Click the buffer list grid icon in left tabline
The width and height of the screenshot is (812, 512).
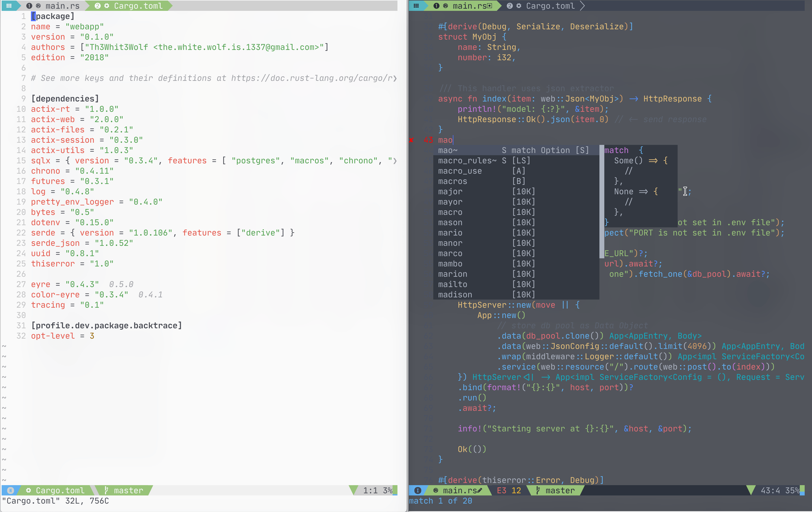(9, 6)
